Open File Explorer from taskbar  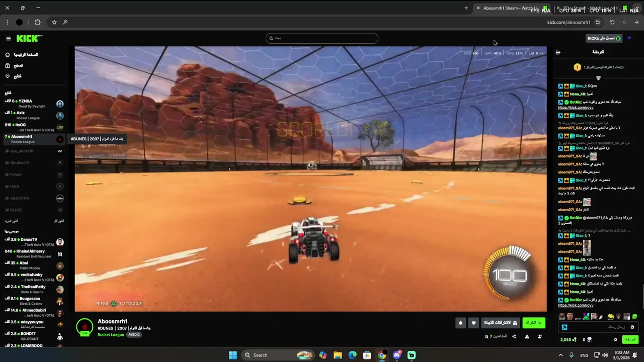(x=338, y=355)
